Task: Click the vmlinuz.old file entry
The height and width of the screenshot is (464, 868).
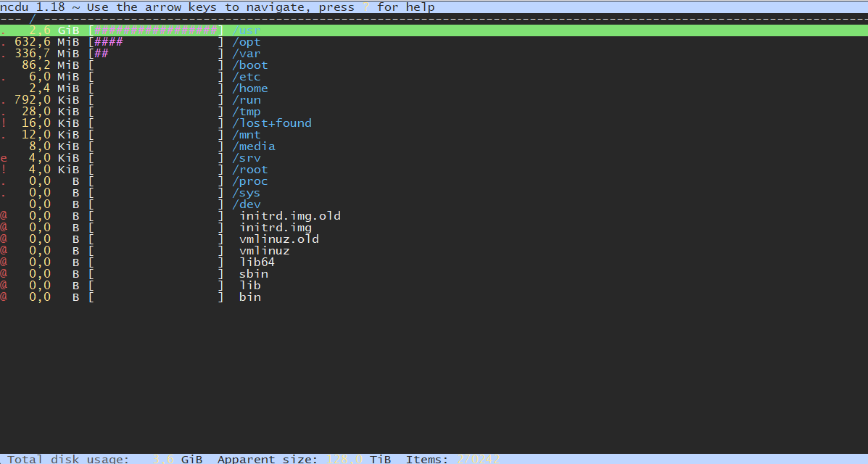Action: (279, 239)
